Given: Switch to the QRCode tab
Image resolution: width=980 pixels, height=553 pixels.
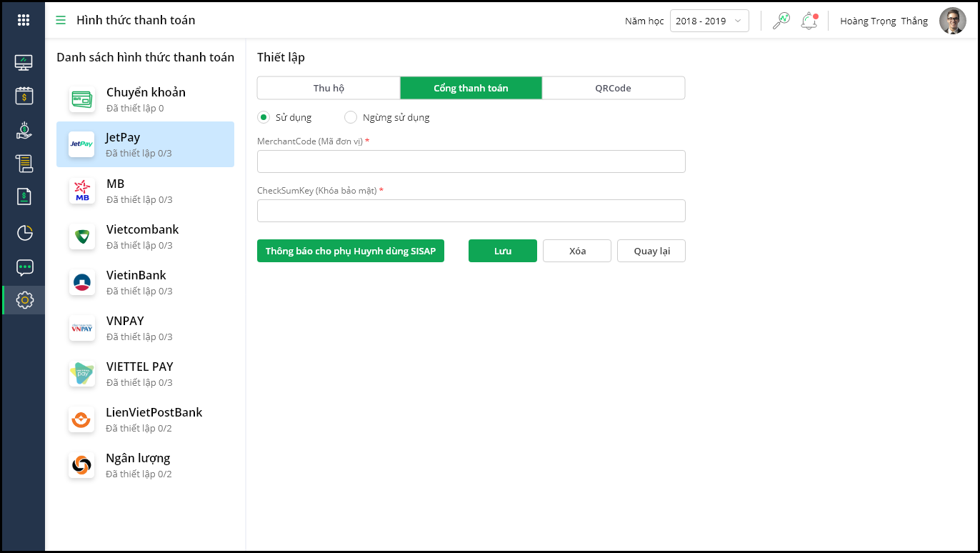Looking at the screenshot, I should pyautogui.click(x=613, y=88).
